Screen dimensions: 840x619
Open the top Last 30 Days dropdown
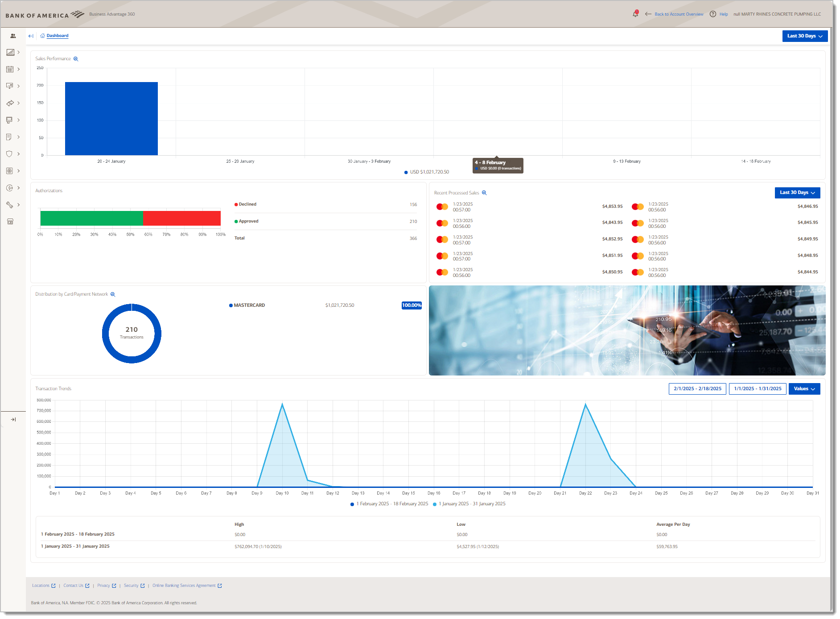804,36
